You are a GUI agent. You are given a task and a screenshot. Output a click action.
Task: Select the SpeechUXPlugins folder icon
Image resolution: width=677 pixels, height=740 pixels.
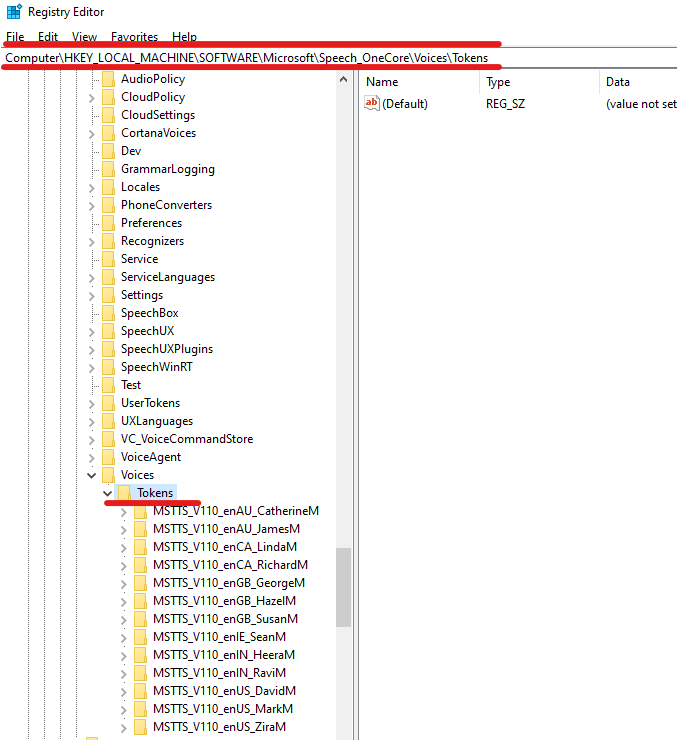click(x=109, y=349)
